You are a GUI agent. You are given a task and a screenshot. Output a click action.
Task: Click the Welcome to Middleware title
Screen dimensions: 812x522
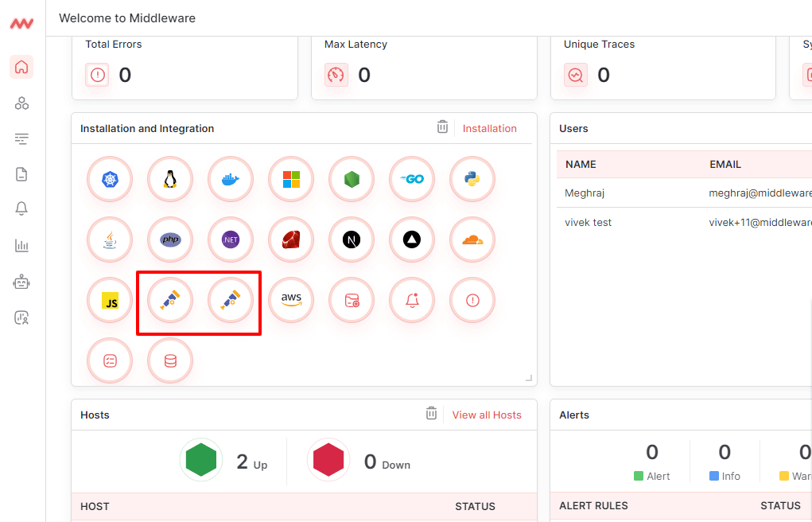click(127, 18)
